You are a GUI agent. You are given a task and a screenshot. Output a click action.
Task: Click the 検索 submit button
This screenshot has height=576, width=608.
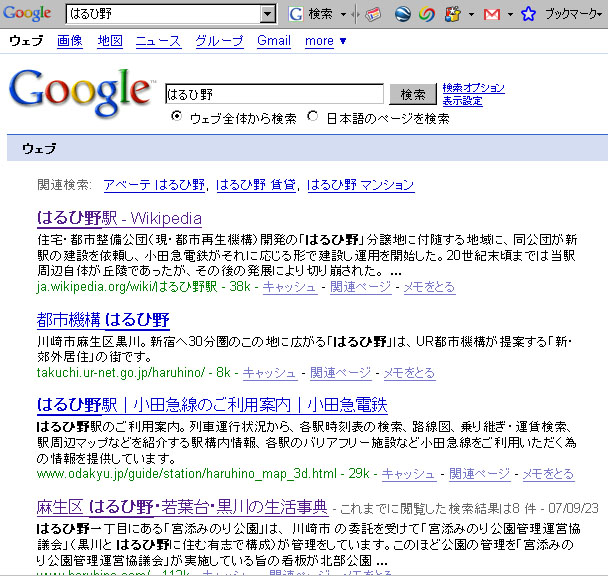[x=413, y=94]
